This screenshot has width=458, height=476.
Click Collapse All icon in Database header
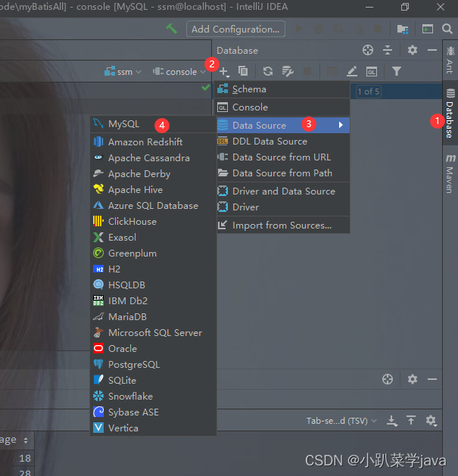[388, 50]
